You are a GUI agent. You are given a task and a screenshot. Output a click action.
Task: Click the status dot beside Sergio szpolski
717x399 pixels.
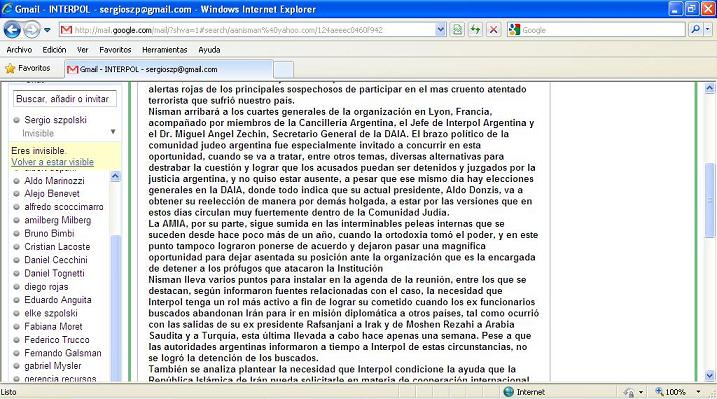[x=16, y=120]
